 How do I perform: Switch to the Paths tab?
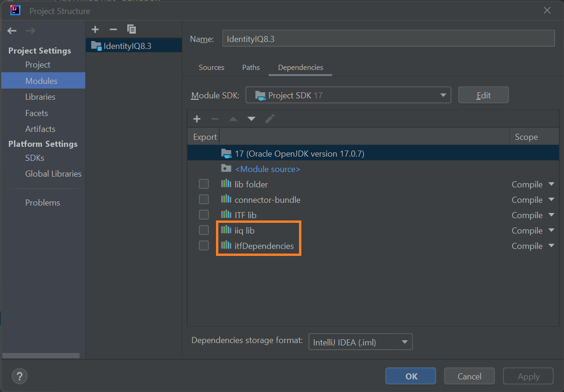[251, 67]
